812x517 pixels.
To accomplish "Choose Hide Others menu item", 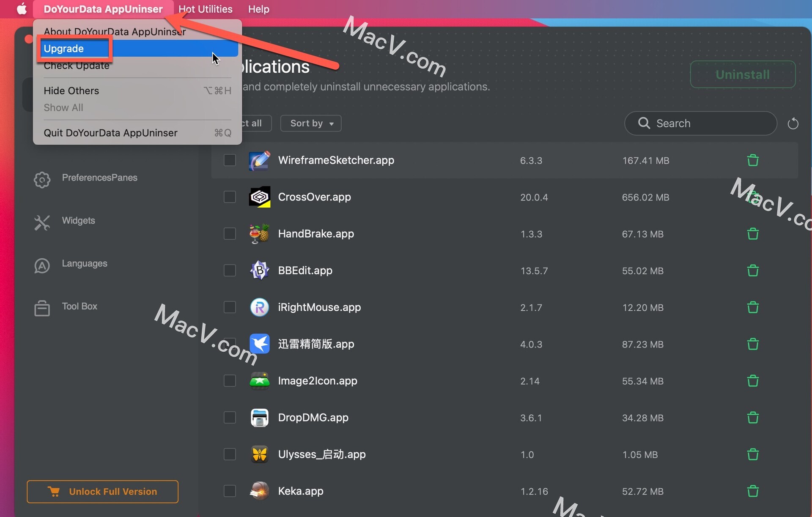I will [x=137, y=91].
